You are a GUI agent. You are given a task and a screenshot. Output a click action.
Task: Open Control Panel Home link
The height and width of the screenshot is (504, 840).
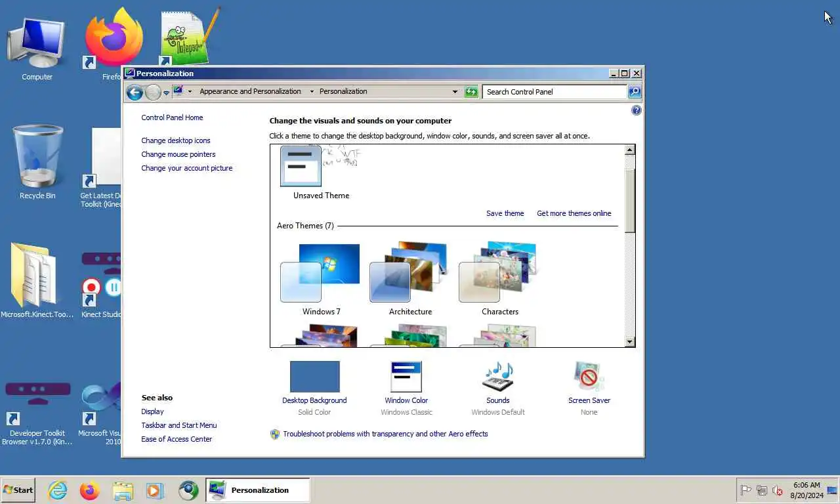[x=172, y=117]
